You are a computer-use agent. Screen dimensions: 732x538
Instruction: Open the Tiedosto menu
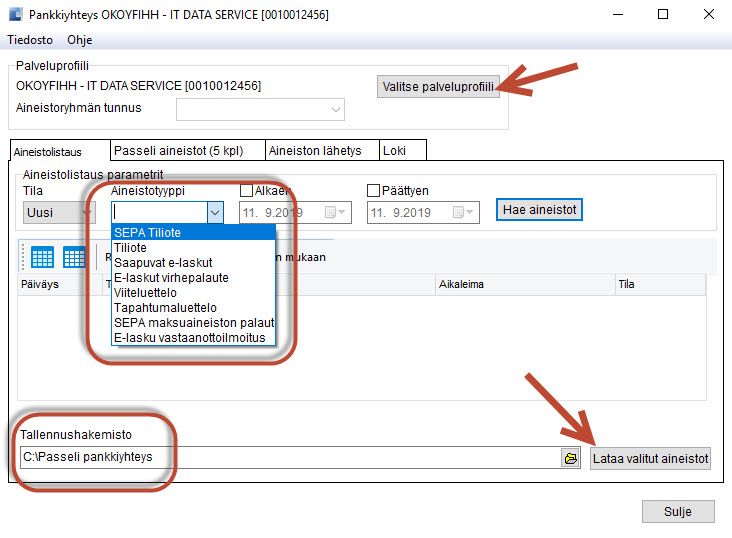tap(30, 40)
